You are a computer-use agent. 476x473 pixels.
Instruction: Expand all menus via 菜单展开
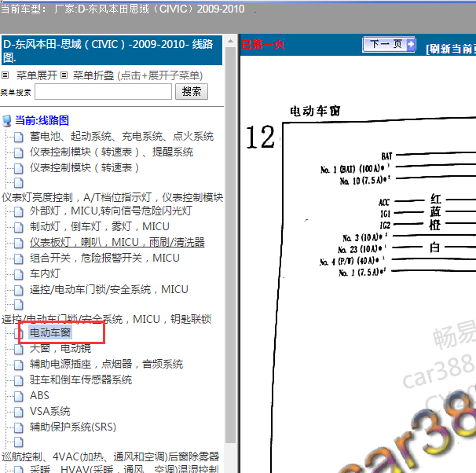(36, 75)
